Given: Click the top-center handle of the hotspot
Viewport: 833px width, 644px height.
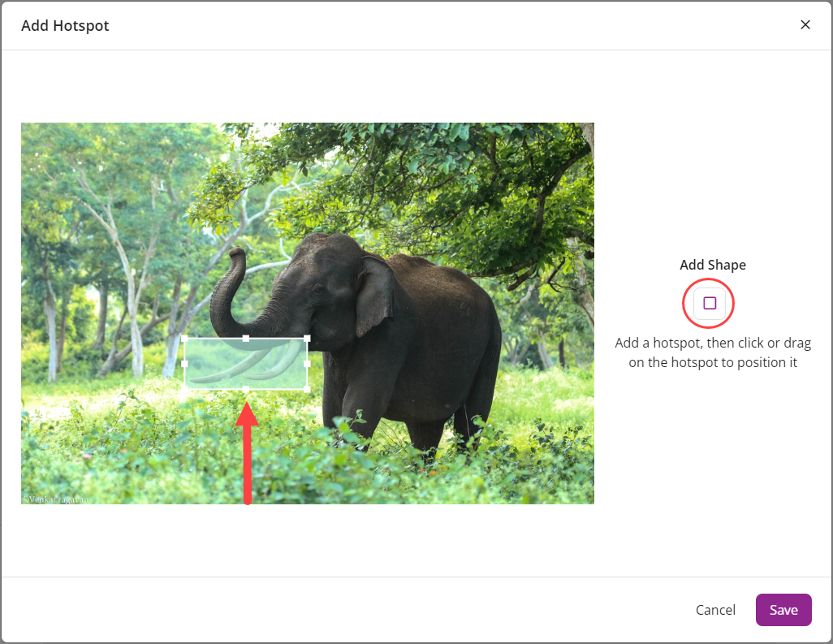Looking at the screenshot, I should [247, 339].
